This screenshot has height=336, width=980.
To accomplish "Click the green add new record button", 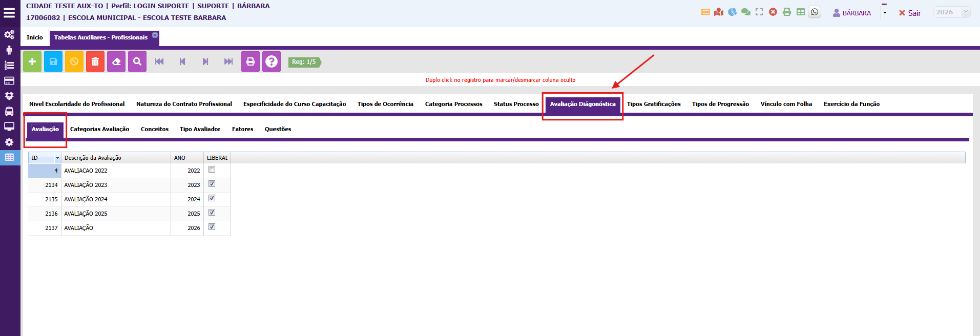I will [32, 61].
